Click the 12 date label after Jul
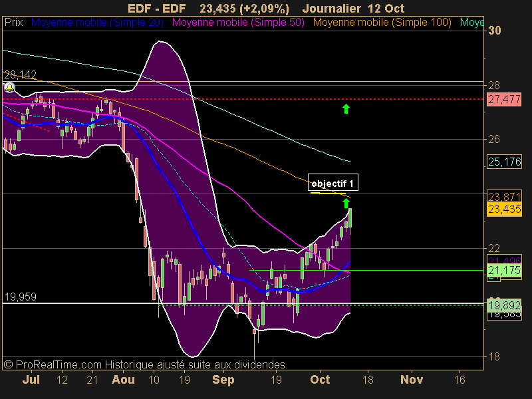The image size is (532, 399). pyautogui.click(x=62, y=379)
